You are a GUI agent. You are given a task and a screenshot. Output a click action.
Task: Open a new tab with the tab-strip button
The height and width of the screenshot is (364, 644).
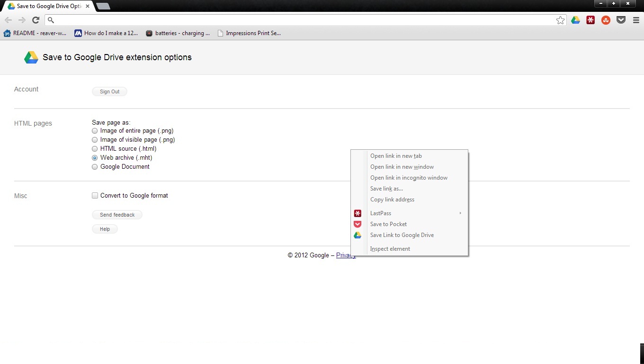pos(103,6)
